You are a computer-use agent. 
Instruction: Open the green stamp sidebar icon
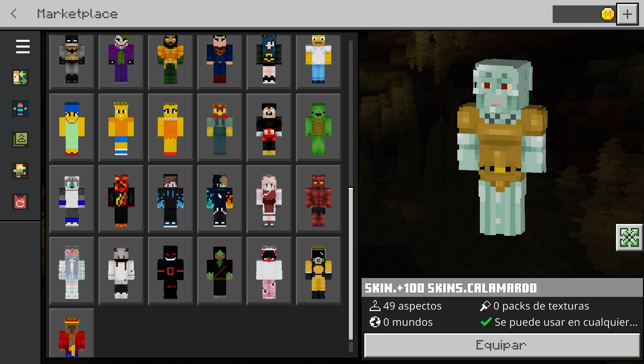20,140
